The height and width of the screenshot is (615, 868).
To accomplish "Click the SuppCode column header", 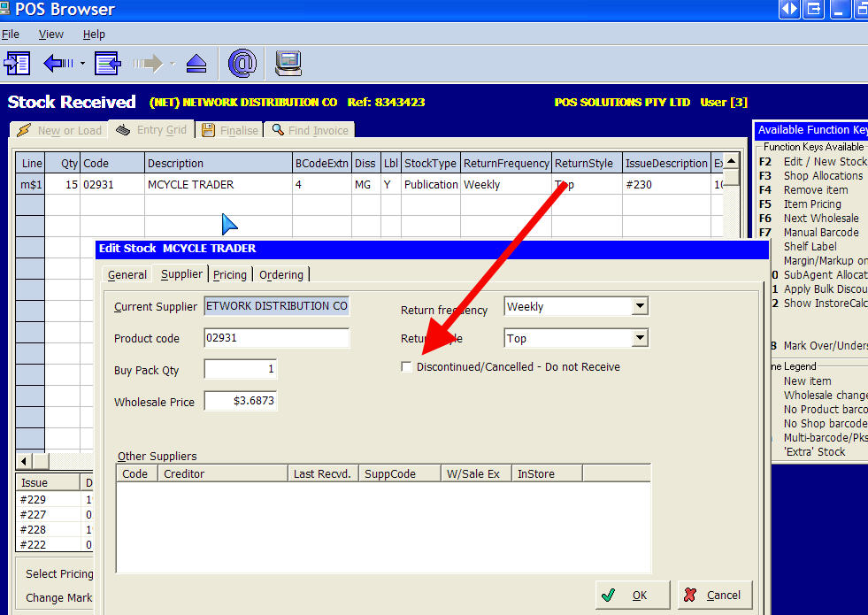I will click(x=399, y=473).
